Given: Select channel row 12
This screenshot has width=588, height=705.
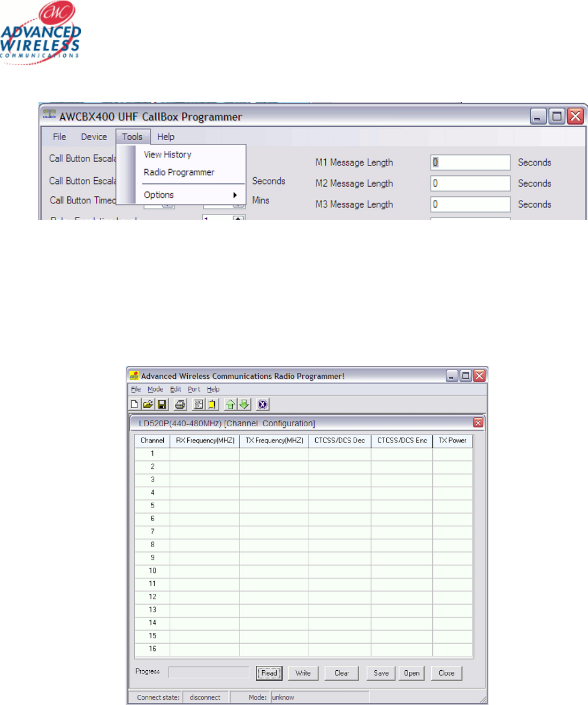Looking at the screenshot, I should 304,597.
